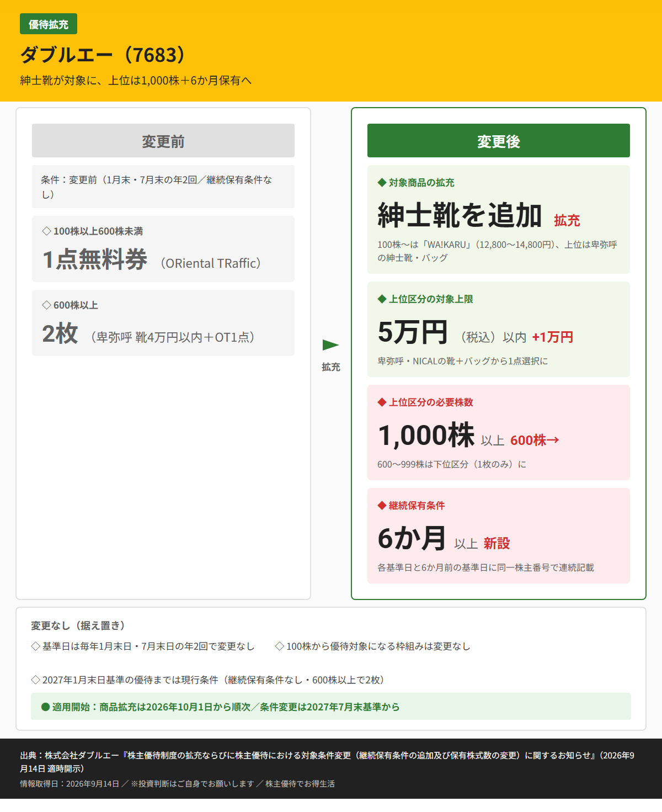Click the green arrow icon above 拡充
Image resolution: width=662 pixels, height=812 pixels.
click(330, 345)
